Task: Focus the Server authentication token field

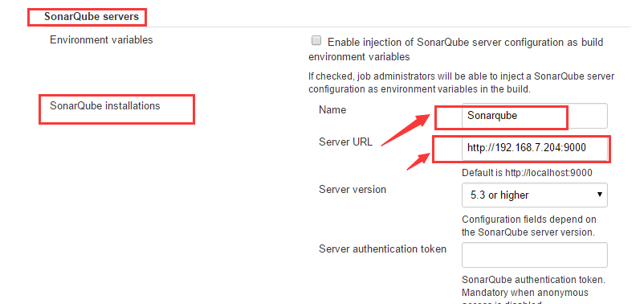Action: 534,255
